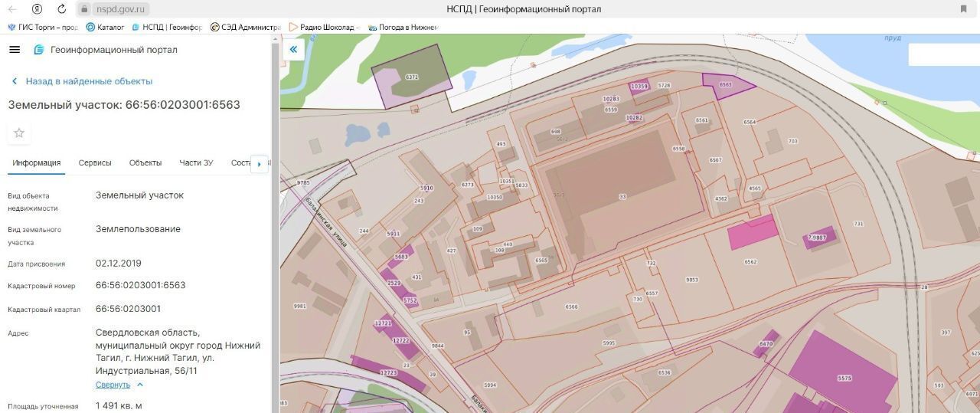Screen dimensions: 980x413
Task: Show more tabs with the right arrow button
Action: [260, 164]
